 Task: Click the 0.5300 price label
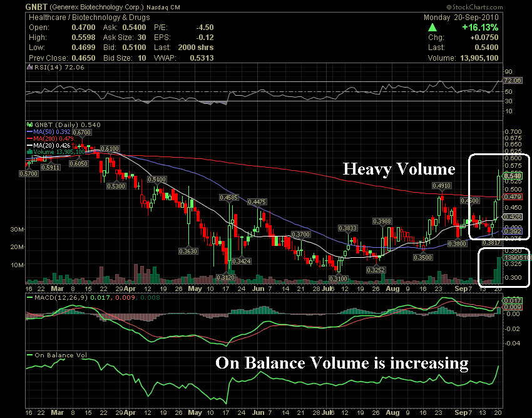(116, 186)
